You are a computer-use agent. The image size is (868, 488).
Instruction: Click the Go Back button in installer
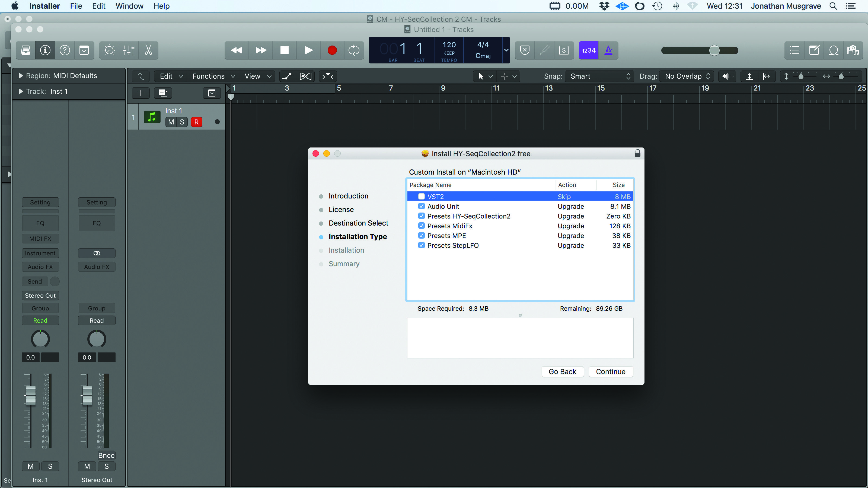click(562, 371)
